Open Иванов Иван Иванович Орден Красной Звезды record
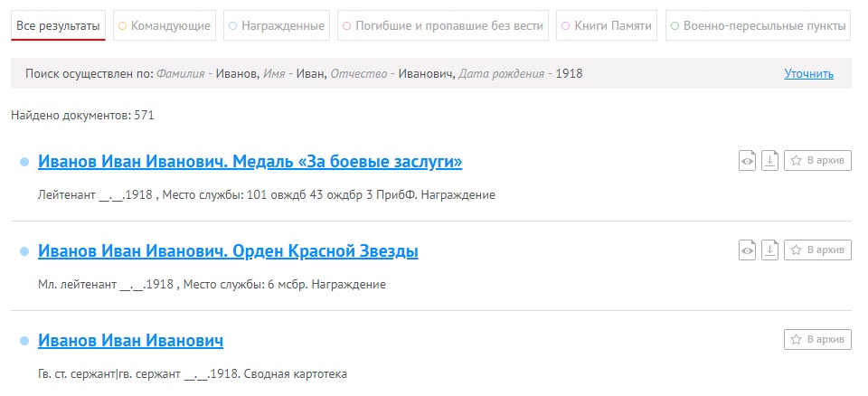Viewport: 868px width, 396px height. point(228,250)
